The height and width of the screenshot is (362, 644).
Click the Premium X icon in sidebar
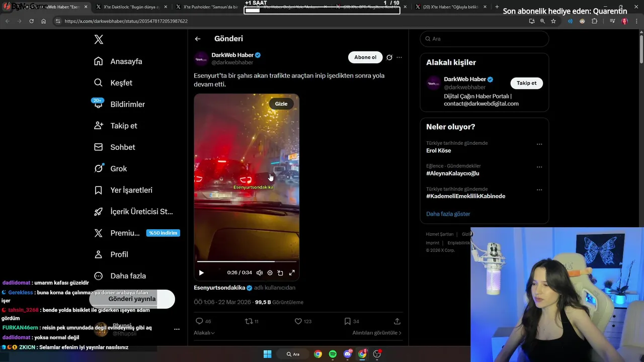99,233
